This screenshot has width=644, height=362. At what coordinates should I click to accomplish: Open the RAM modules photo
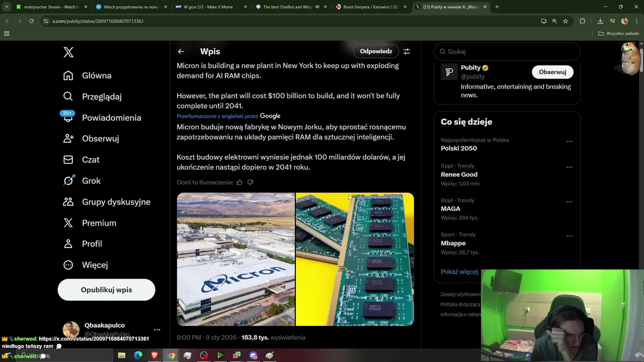coord(355,259)
